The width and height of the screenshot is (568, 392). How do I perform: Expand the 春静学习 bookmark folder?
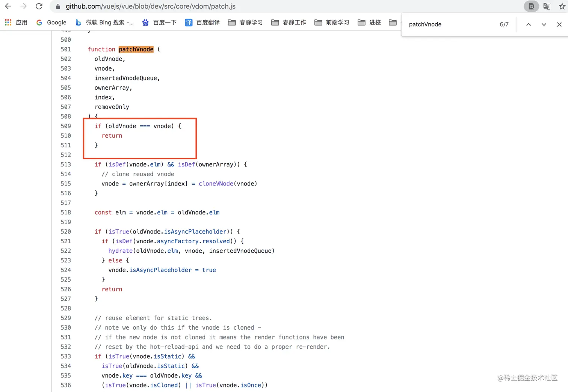click(245, 23)
